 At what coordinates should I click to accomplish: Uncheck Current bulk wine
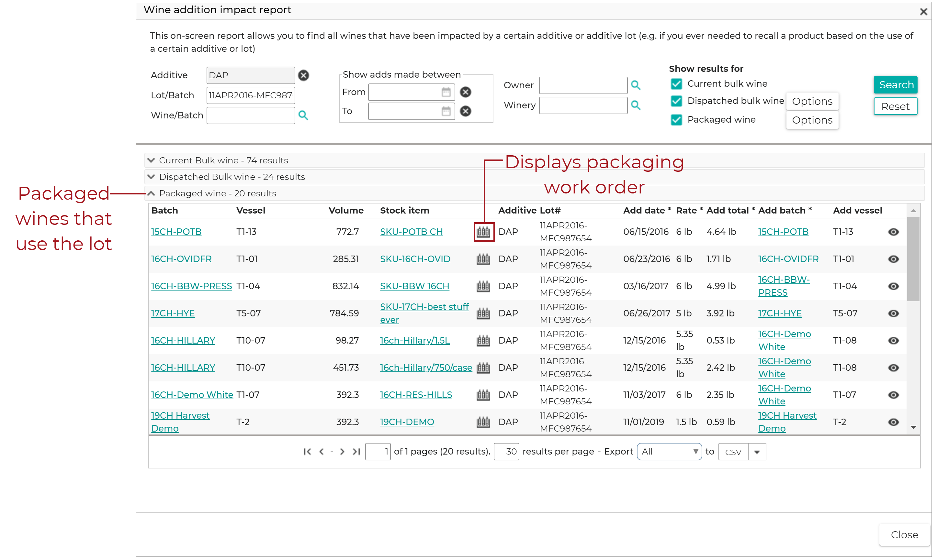click(676, 83)
